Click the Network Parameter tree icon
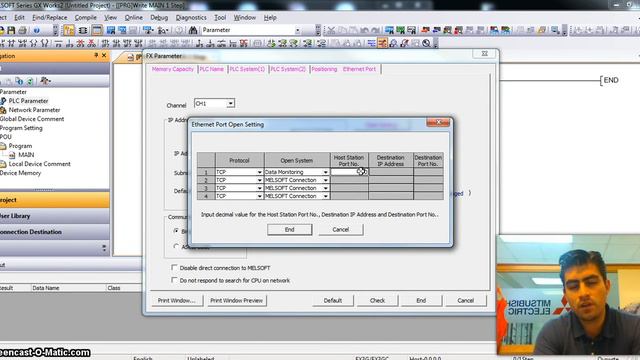 (x=3, y=110)
